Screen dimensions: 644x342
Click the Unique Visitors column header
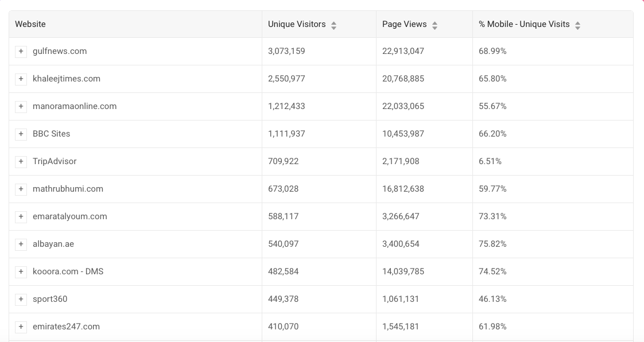[319, 24]
